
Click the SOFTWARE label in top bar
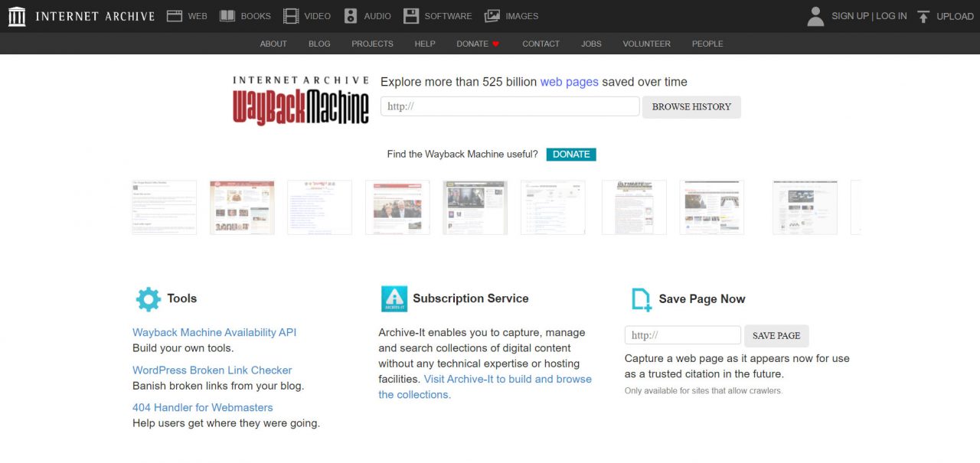click(448, 16)
